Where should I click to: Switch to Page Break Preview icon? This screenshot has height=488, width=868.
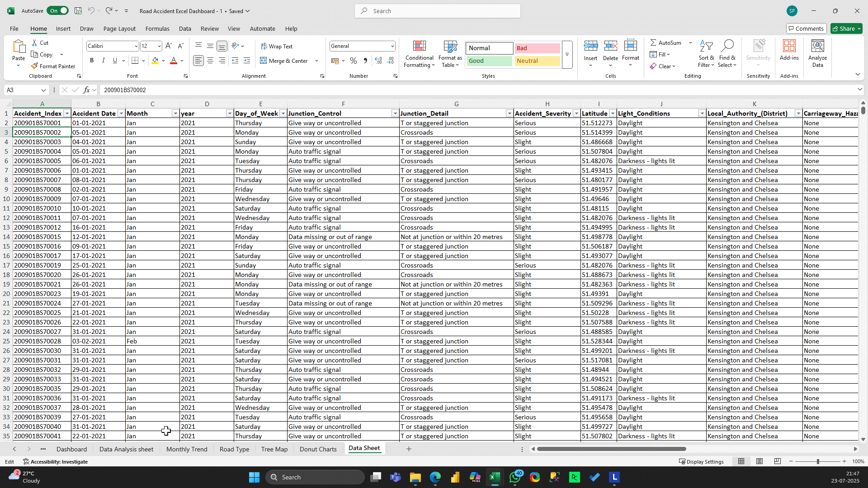pyautogui.click(x=778, y=461)
